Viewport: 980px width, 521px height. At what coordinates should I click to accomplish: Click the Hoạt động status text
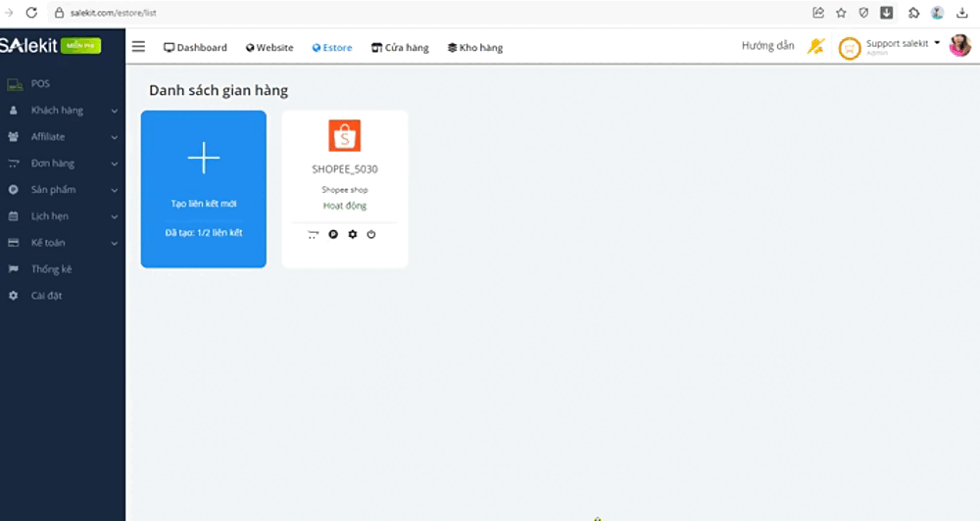345,206
